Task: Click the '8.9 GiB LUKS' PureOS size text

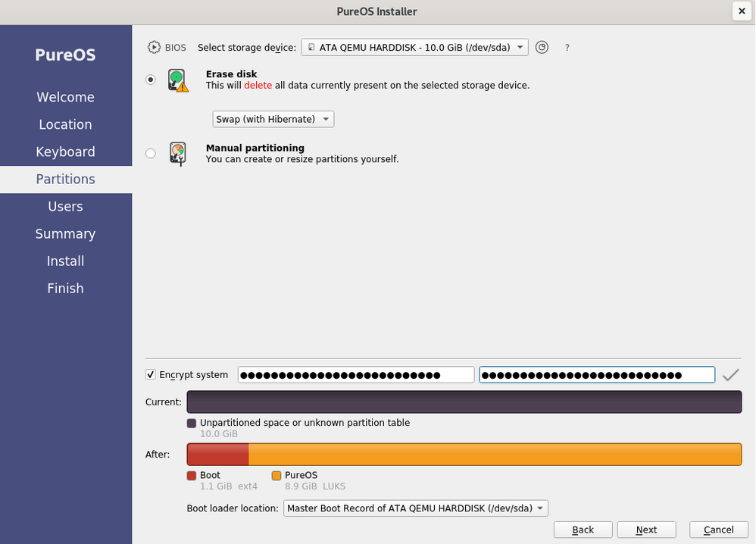Action: tap(315, 486)
